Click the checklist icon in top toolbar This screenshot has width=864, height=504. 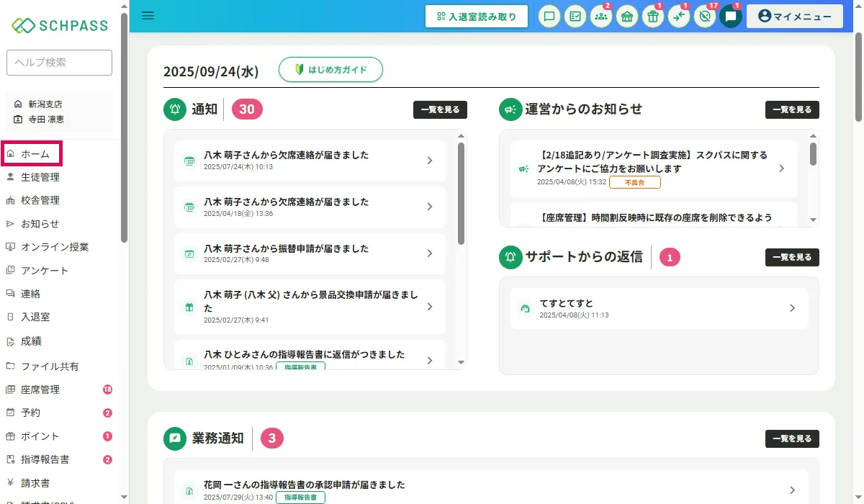point(575,17)
